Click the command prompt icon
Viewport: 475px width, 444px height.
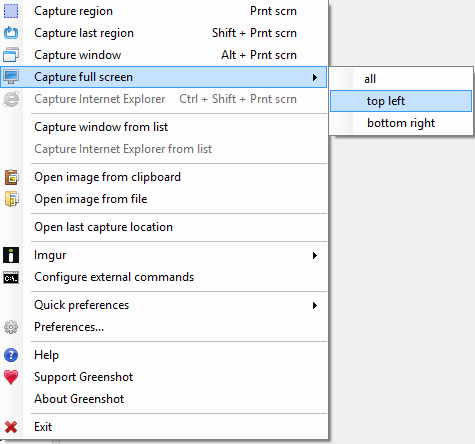(11, 278)
